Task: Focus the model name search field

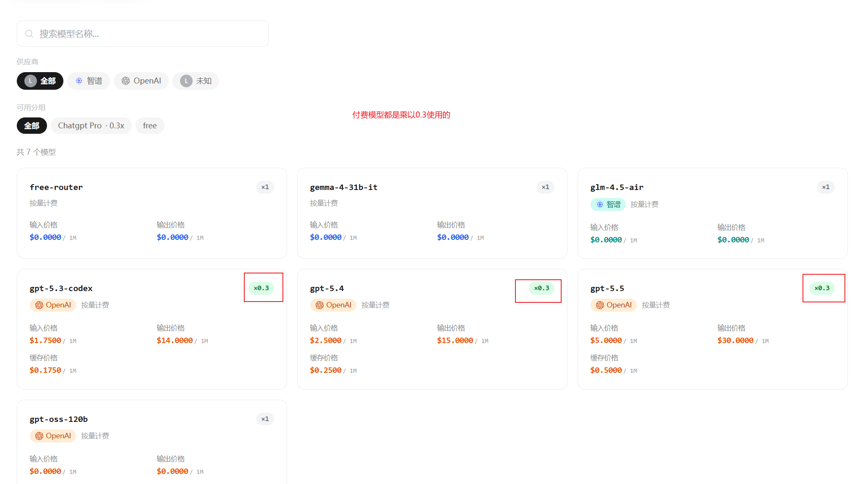Action: (143, 34)
